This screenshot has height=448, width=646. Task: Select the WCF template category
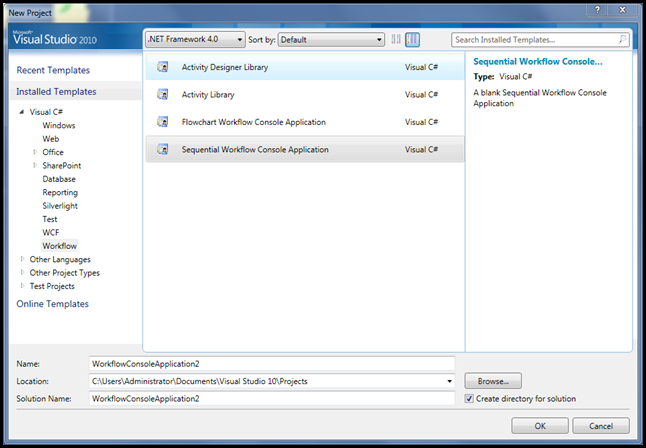tap(51, 232)
